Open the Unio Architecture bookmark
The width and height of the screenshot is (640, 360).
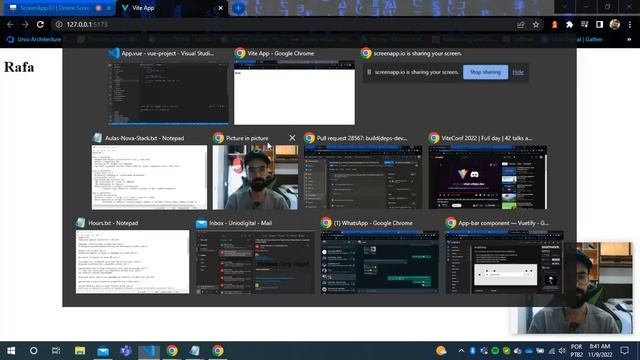coord(34,40)
